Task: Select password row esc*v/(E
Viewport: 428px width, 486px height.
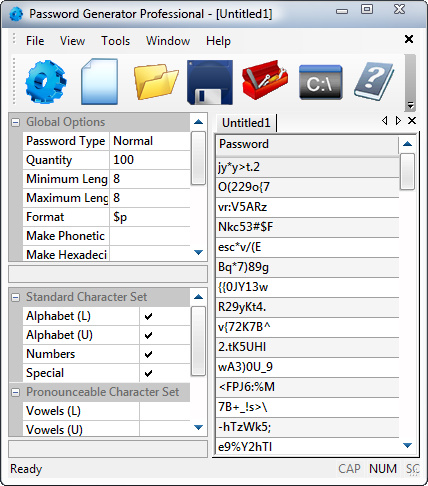Action: 307,247
